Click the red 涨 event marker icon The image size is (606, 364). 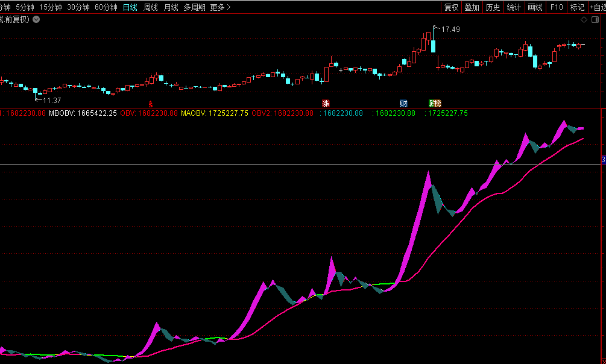[326, 104]
